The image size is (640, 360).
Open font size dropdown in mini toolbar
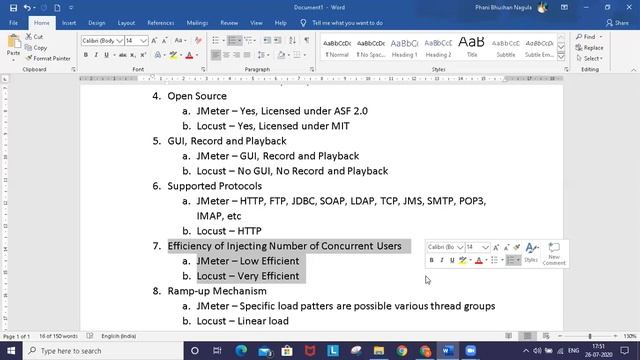pos(485,247)
